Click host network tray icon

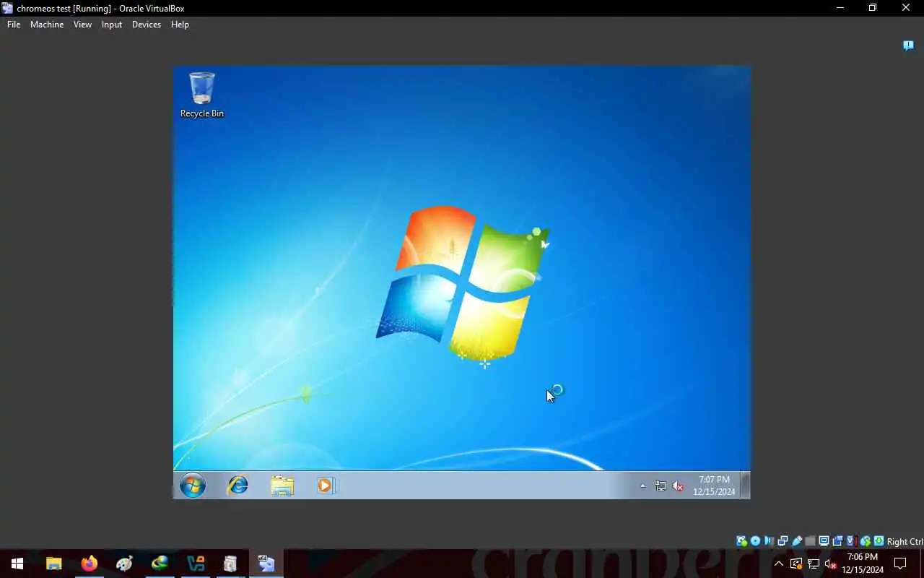click(x=814, y=564)
